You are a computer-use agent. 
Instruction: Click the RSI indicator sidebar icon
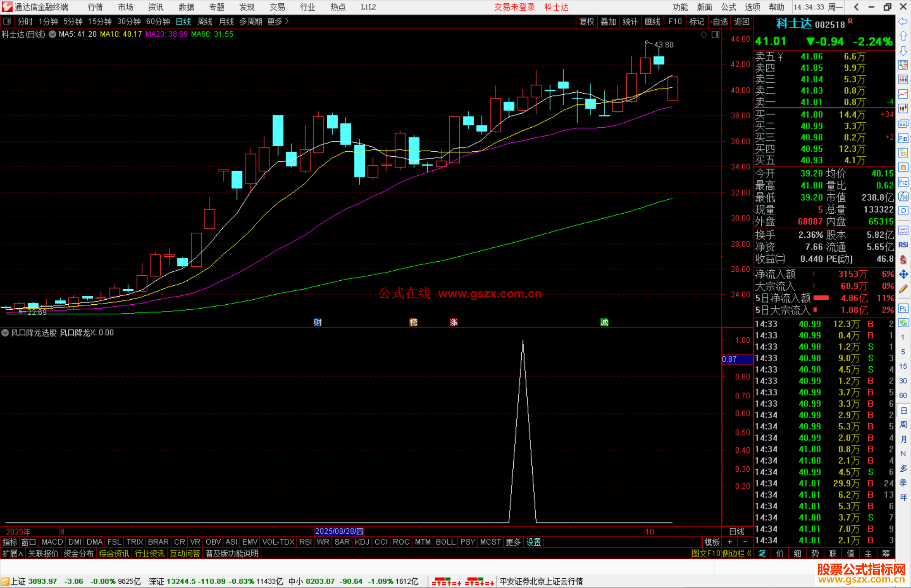pos(903,245)
